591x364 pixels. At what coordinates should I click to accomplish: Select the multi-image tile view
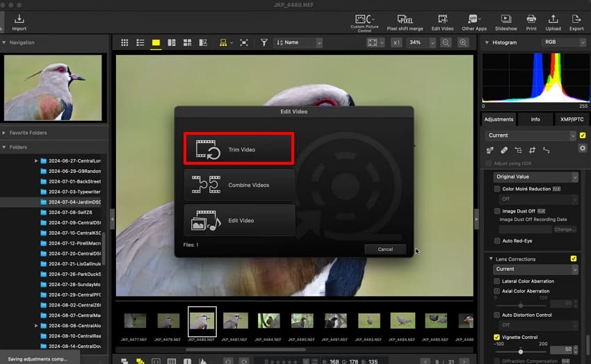(187, 42)
